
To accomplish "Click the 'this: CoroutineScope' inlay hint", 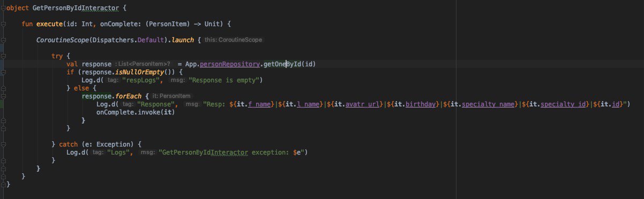I will coord(234,40).
